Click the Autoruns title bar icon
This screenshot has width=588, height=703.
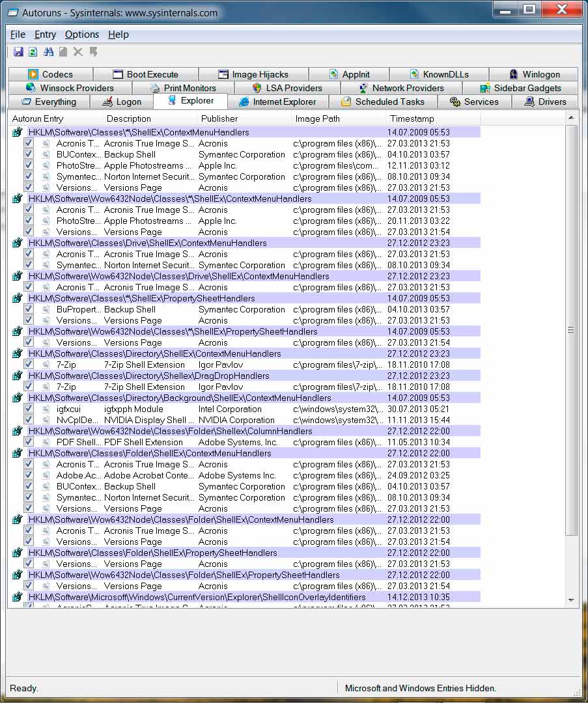tap(14, 13)
